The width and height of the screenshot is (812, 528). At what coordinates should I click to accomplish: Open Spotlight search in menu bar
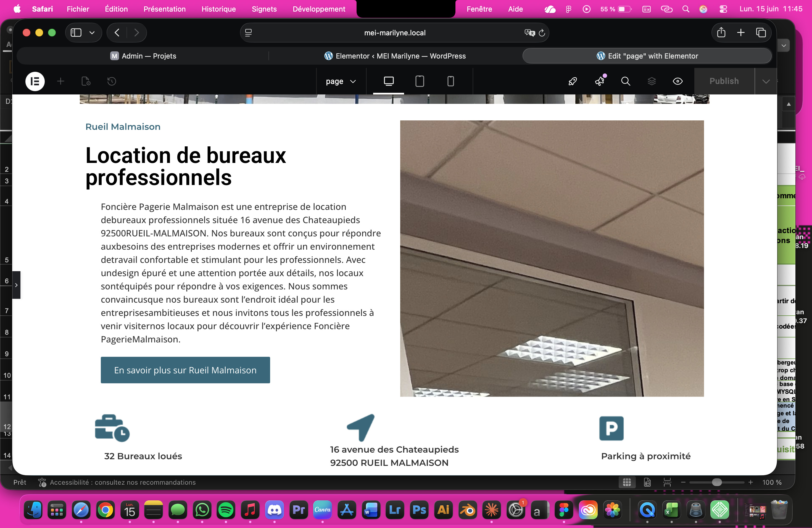coord(686,9)
